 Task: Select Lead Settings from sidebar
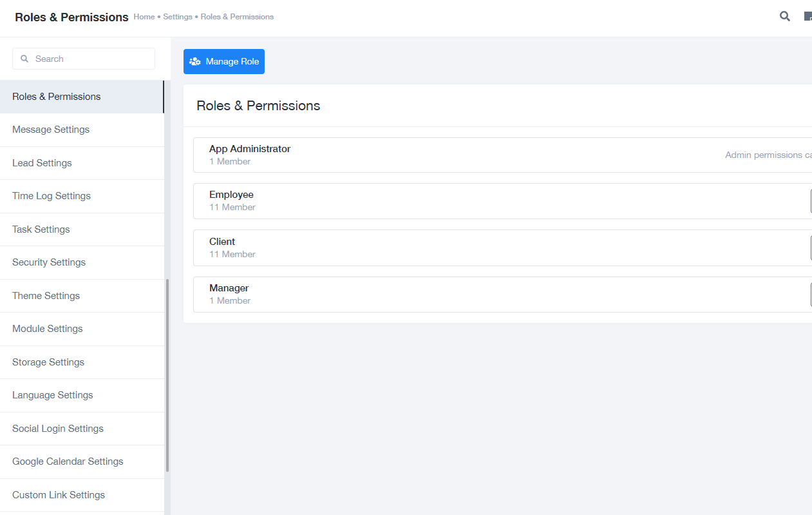coord(42,163)
